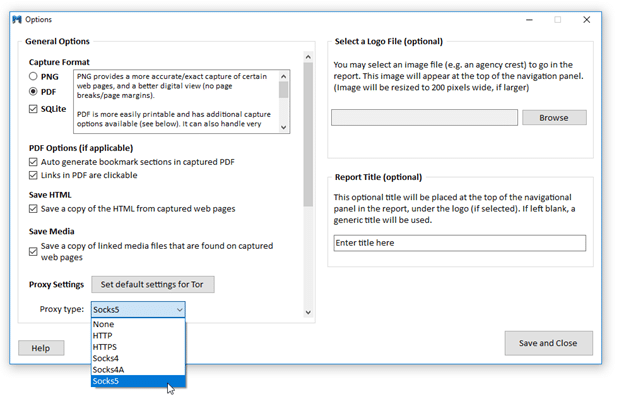Click the Proxy Settings label
Screen dimensions: 624x406
pyautogui.click(x=56, y=285)
